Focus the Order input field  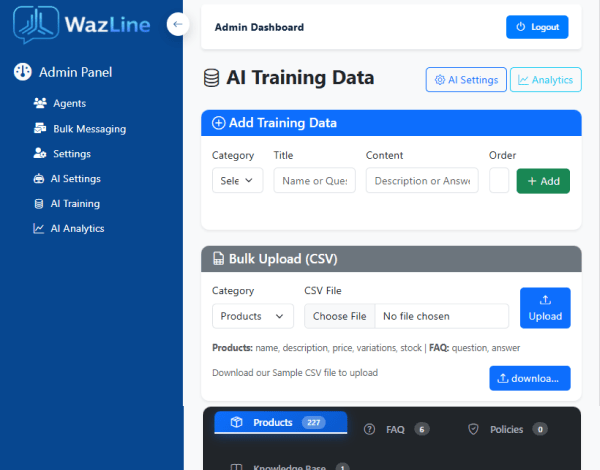click(x=499, y=180)
